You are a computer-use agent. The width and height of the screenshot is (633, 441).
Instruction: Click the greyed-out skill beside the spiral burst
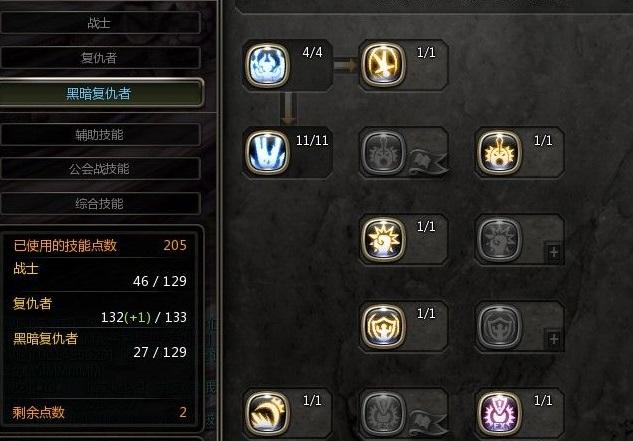pos(499,239)
